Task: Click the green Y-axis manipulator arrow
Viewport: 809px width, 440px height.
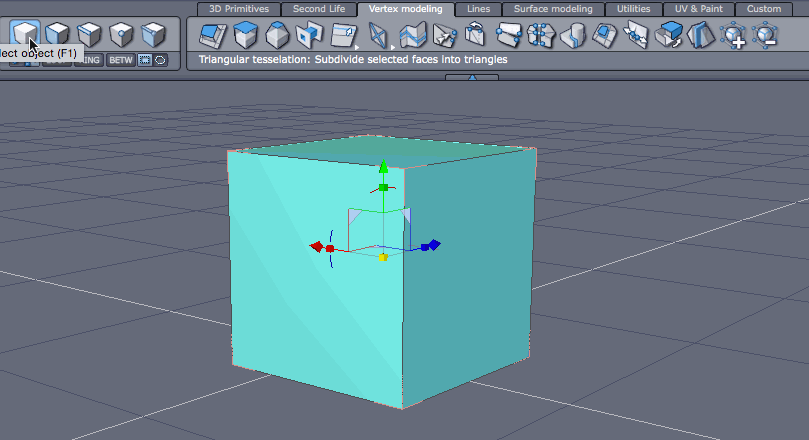Action: [x=383, y=166]
